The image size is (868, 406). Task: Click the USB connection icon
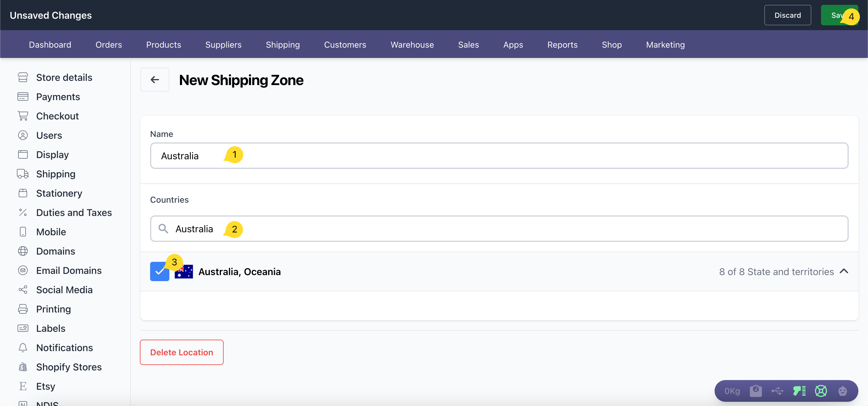click(777, 391)
